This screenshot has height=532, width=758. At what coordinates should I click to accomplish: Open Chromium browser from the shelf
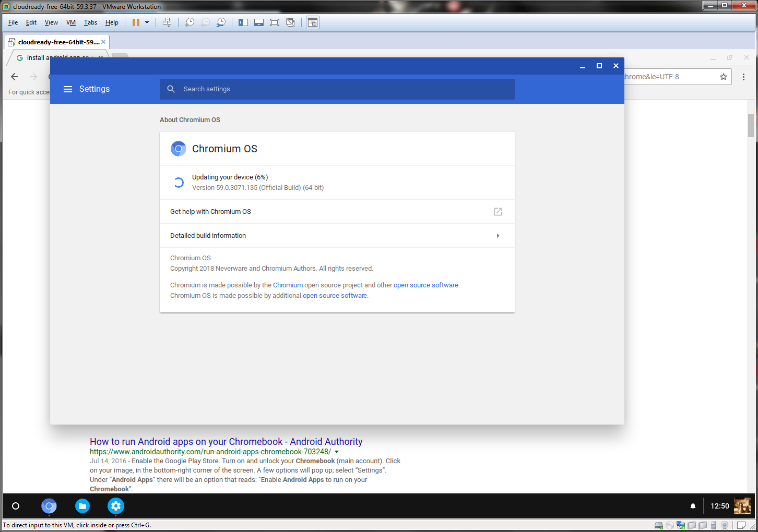point(49,506)
